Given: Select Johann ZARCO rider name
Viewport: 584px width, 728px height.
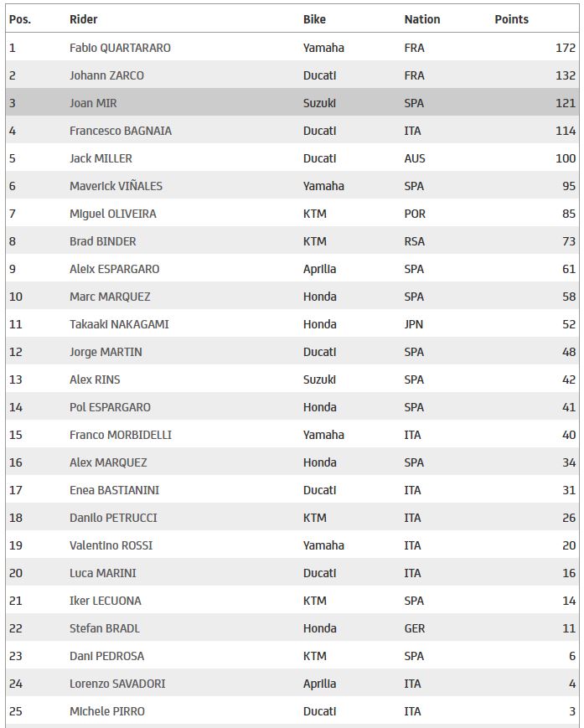Looking at the screenshot, I should click(106, 75).
